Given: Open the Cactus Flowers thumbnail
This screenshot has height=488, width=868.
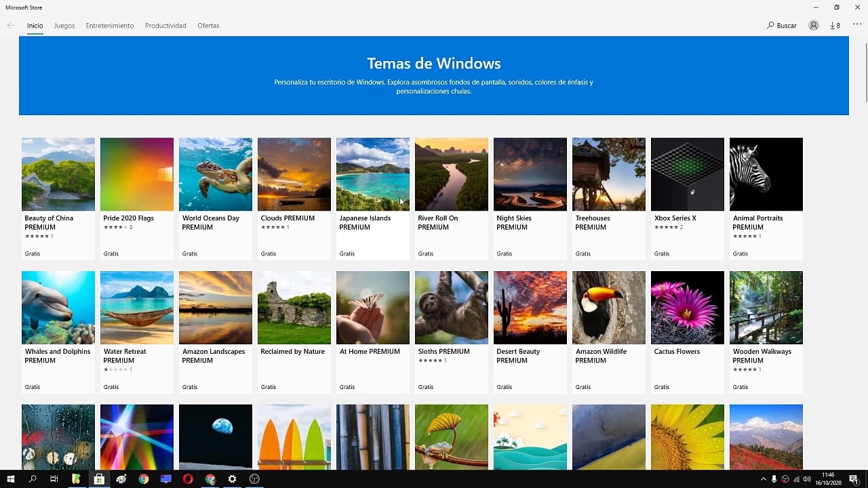Looking at the screenshot, I should (x=688, y=308).
